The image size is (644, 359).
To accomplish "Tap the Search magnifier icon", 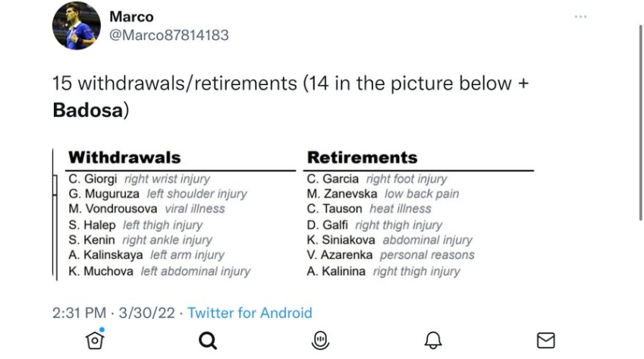I will pyautogui.click(x=208, y=340).
